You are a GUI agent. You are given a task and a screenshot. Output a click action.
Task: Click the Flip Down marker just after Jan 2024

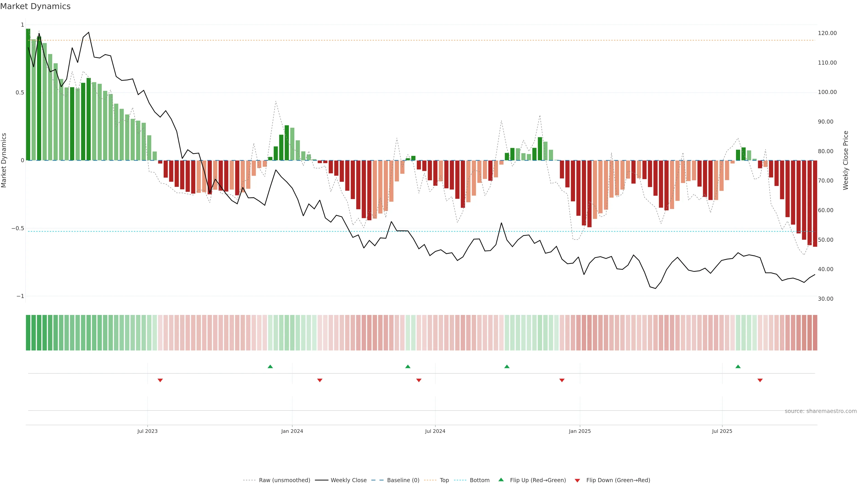pos(320,380)
